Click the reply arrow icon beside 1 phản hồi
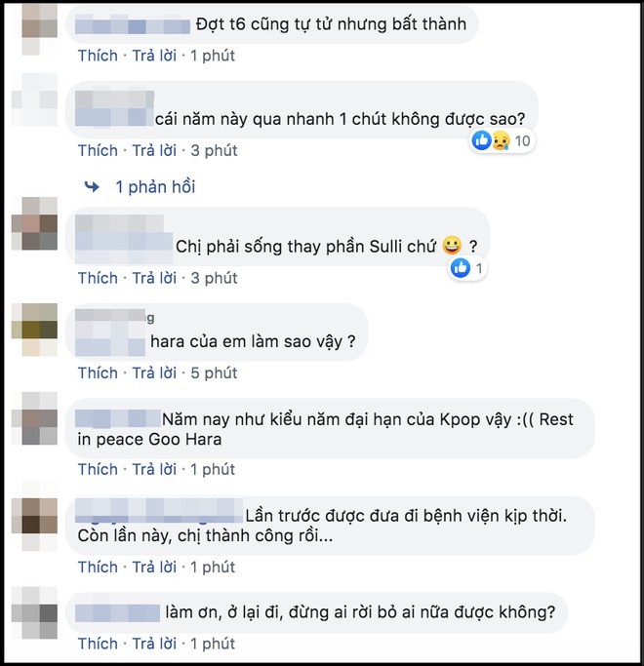Screen dimensions: 644x666 tap(92, 186)
